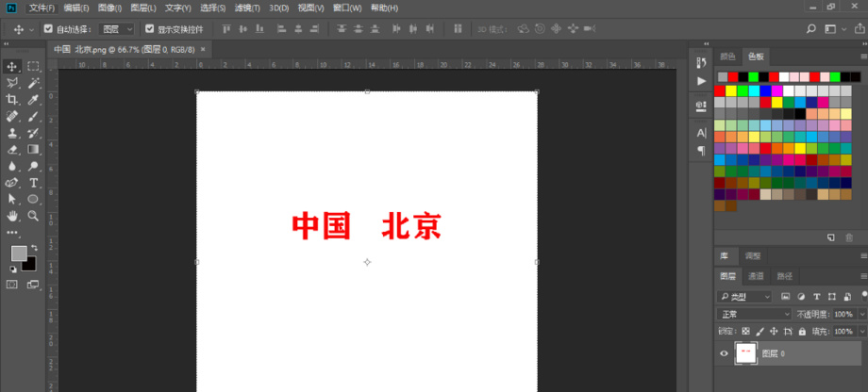
Task: Open the Swatches panel flyout menu
Action: point(863,57)
